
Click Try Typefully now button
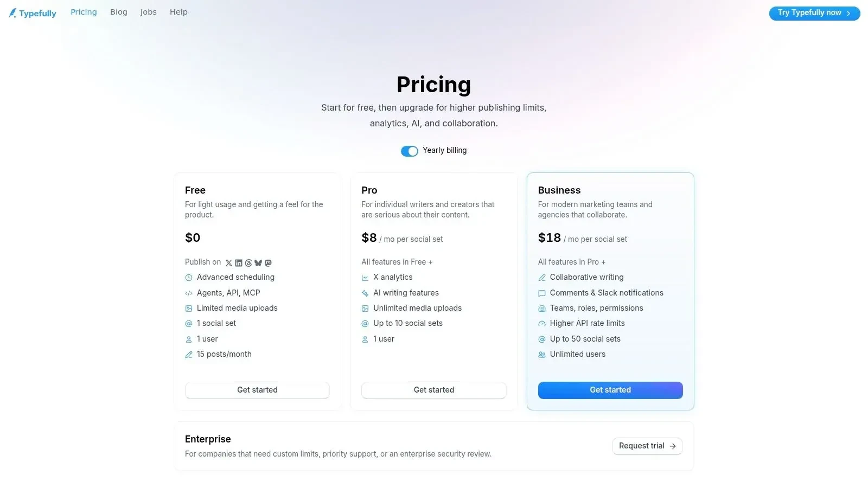point(814,13)
